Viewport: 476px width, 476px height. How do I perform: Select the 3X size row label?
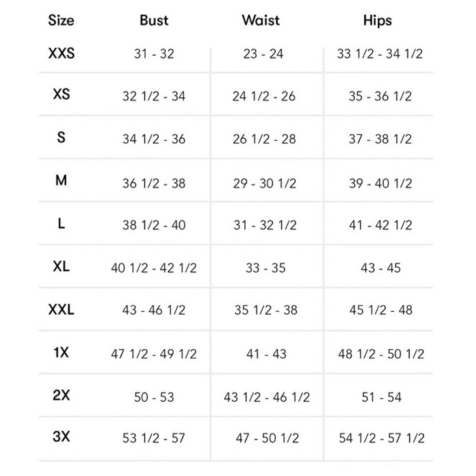coord(61,436)
